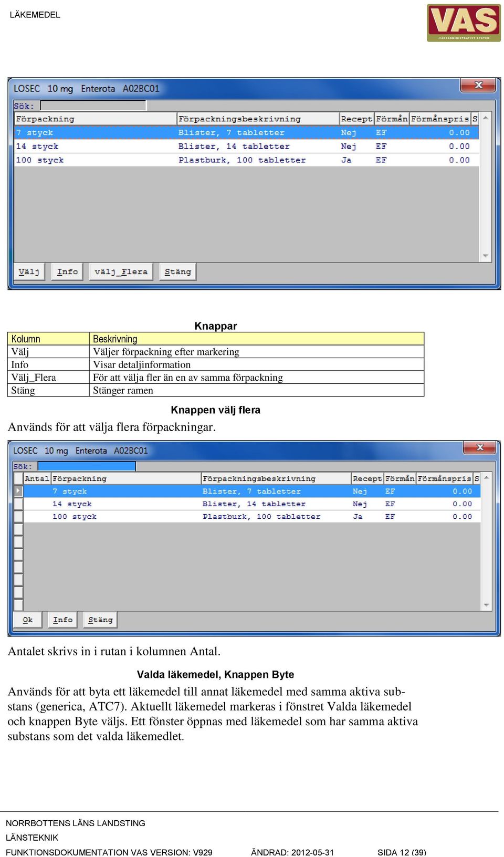Click Förmånspris header in lower window
Screen dimensions: 504x857
pos(444,478)
